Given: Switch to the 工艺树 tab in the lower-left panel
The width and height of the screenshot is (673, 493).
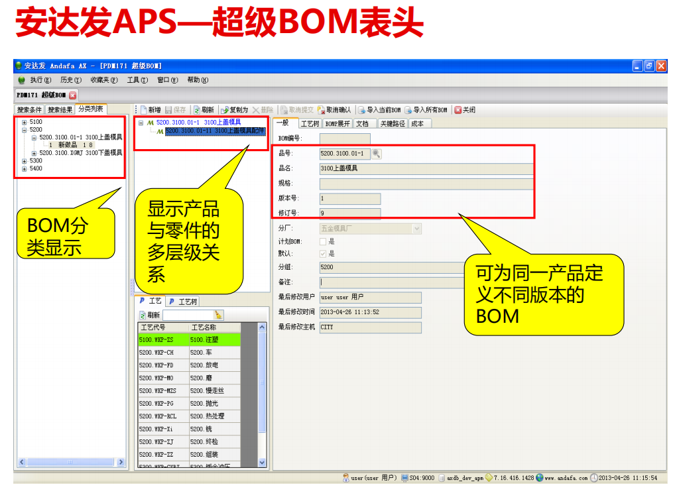Looking at the screenshot, I should [x=183, y=302].
